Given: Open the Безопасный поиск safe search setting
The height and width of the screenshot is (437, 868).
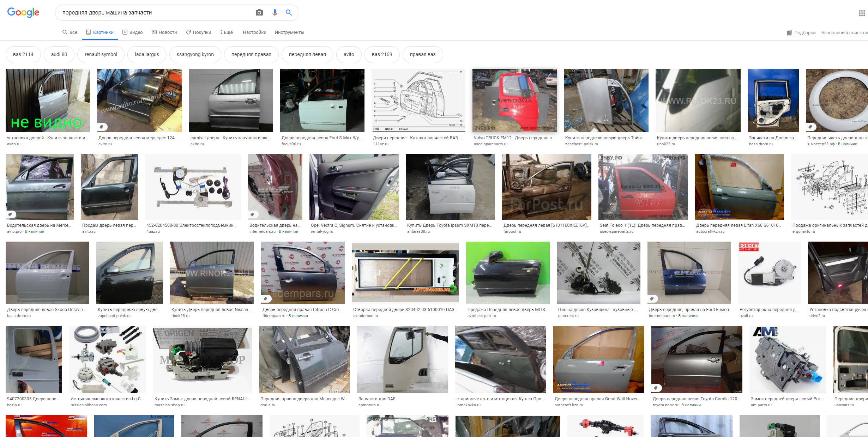Looking at the screenshot, I should (x=844, y=32).
